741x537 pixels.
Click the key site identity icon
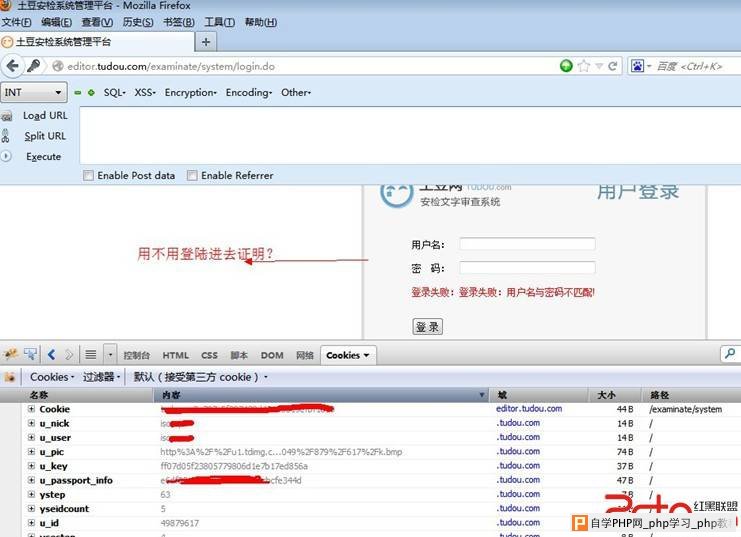[34, 66]
